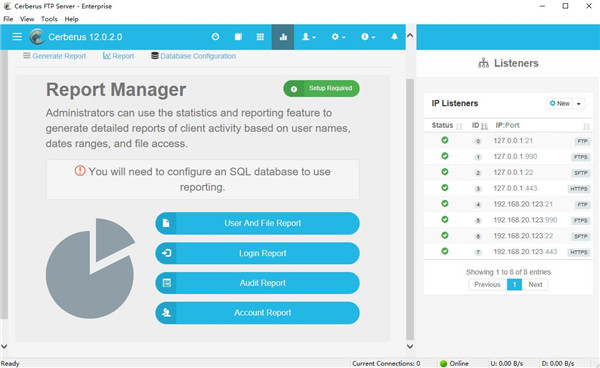Open the File menu
The height and width of the screenshot is (368, 600).
click(8, 19)
